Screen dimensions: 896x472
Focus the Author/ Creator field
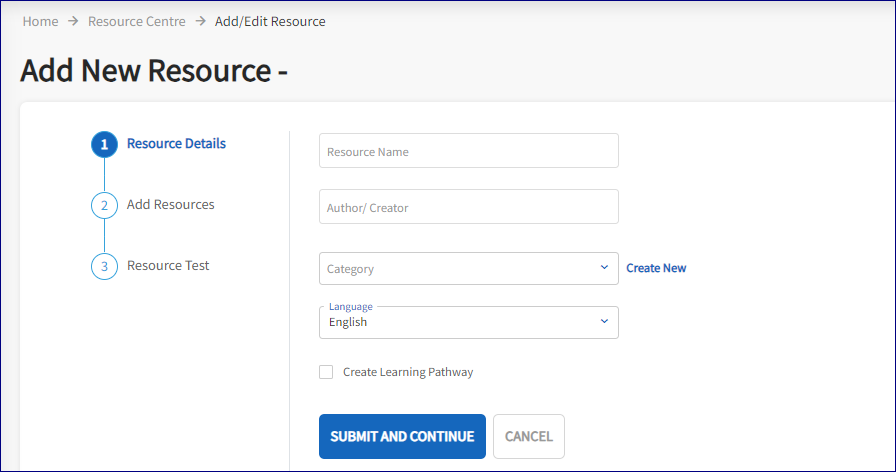pos(469,207)
